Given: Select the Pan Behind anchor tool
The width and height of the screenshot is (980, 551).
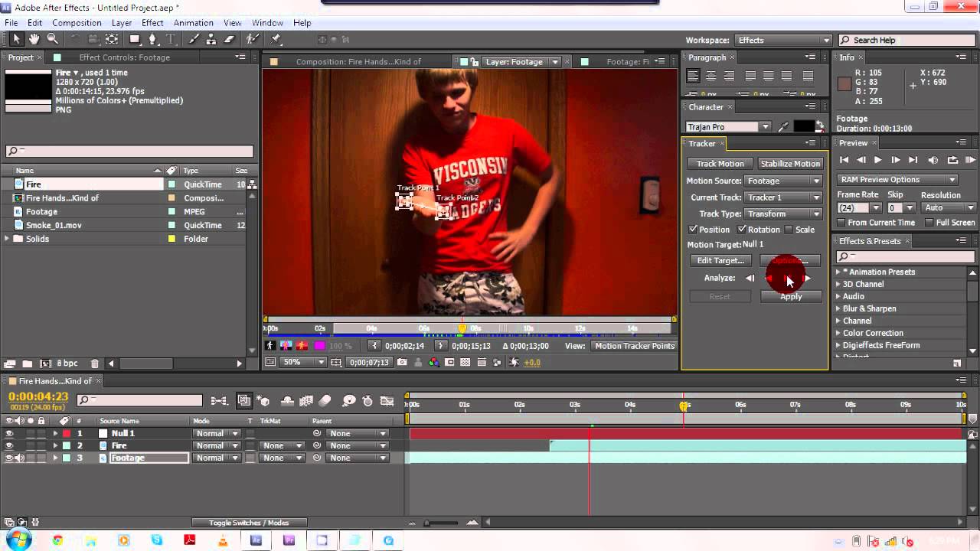Looking at the screenshot, I should click(112, 39).
